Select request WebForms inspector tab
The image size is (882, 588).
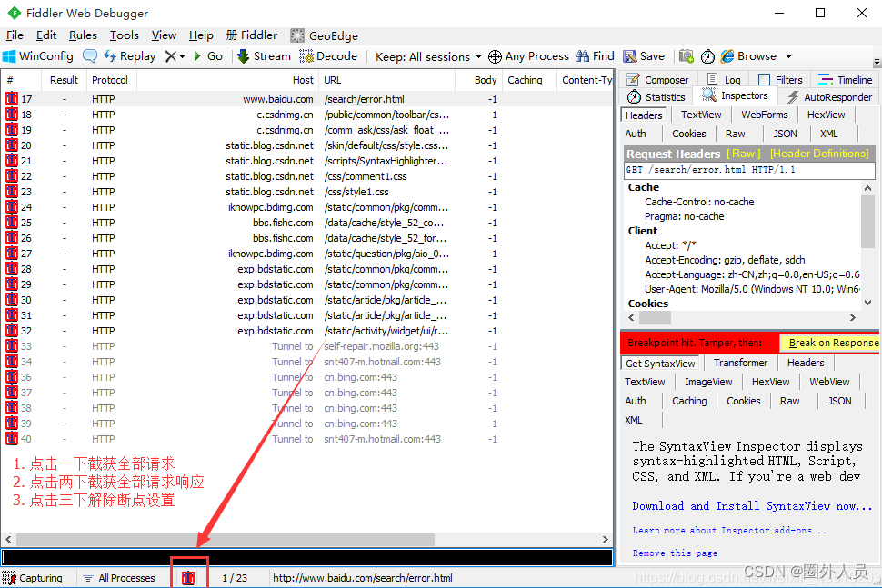tap(764, 115)
